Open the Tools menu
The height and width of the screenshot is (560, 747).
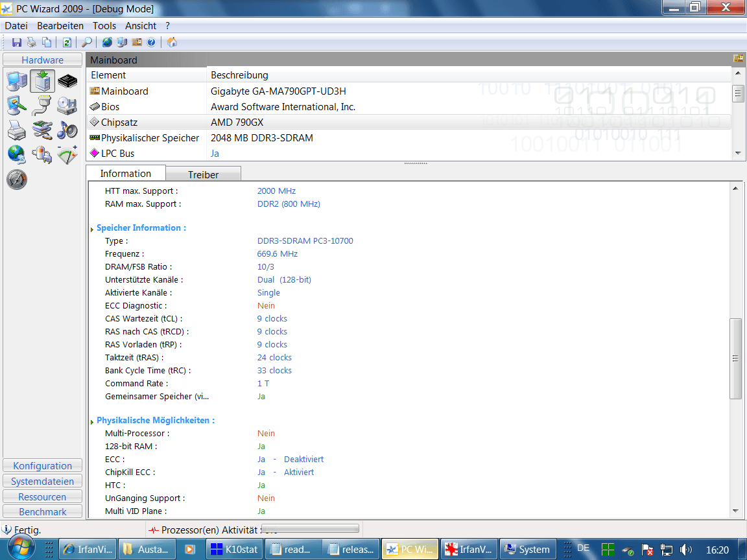(x=104, y=26)
